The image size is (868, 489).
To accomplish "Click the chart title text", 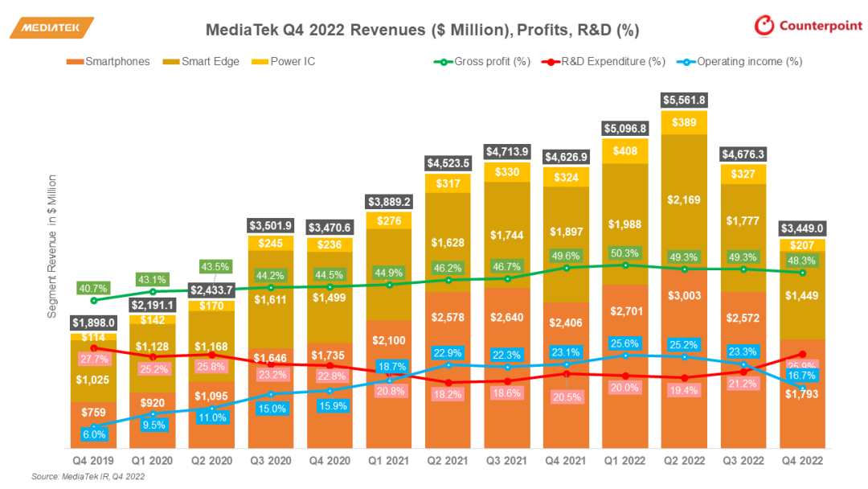I will (423, 29).
